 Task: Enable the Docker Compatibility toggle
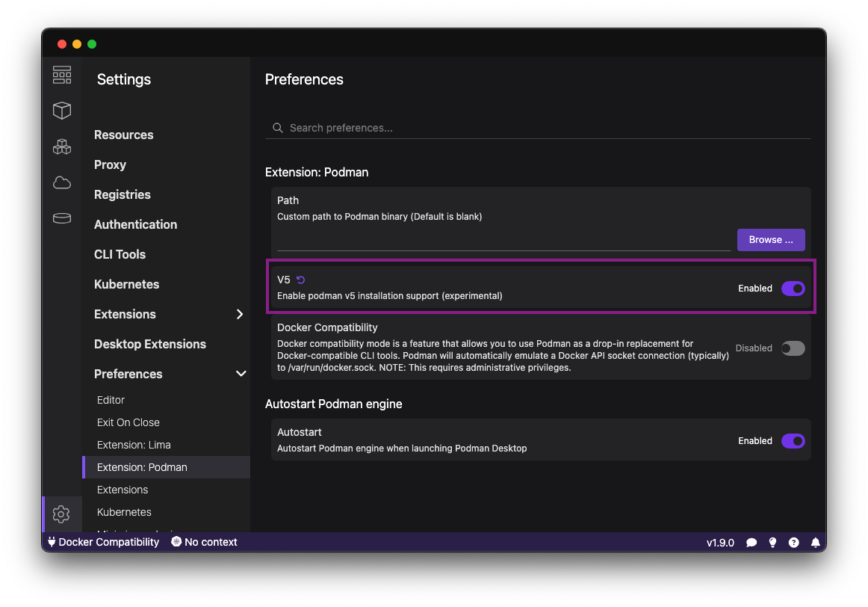[793, 348]
